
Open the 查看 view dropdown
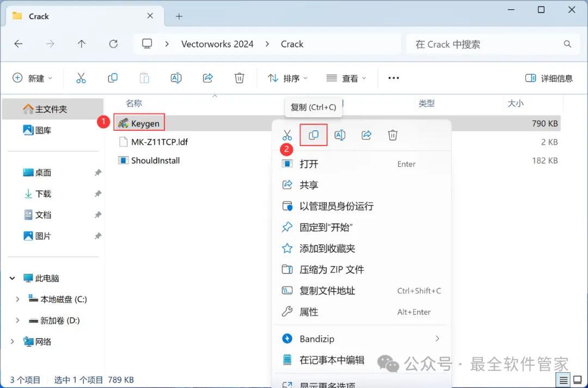(346, 78)
